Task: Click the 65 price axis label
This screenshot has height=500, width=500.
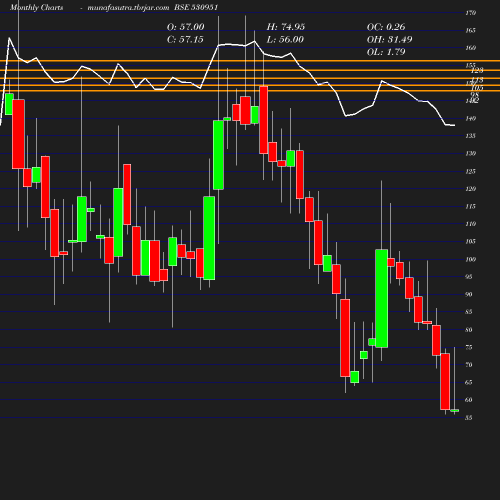Action: click(x=468, y=383)
